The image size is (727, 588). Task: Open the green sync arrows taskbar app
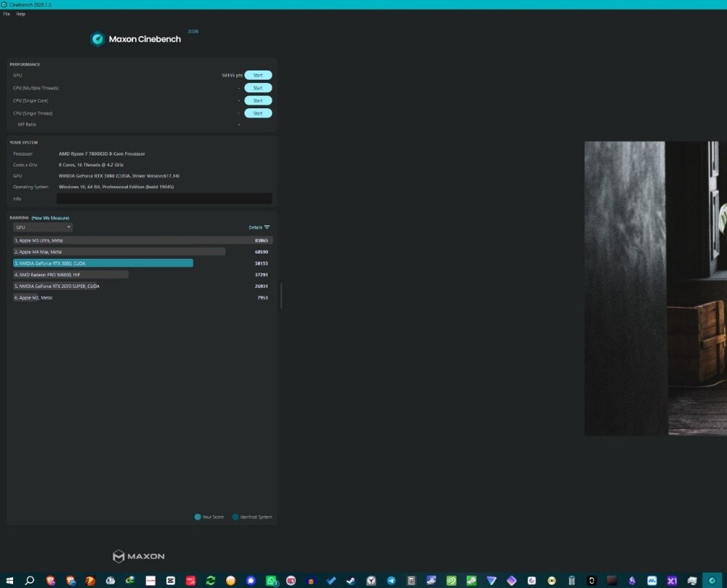click(x=211, y=581)
